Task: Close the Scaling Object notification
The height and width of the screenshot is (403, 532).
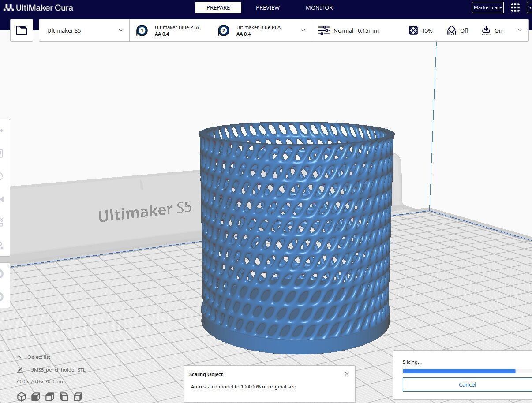Action: (347, 374)
